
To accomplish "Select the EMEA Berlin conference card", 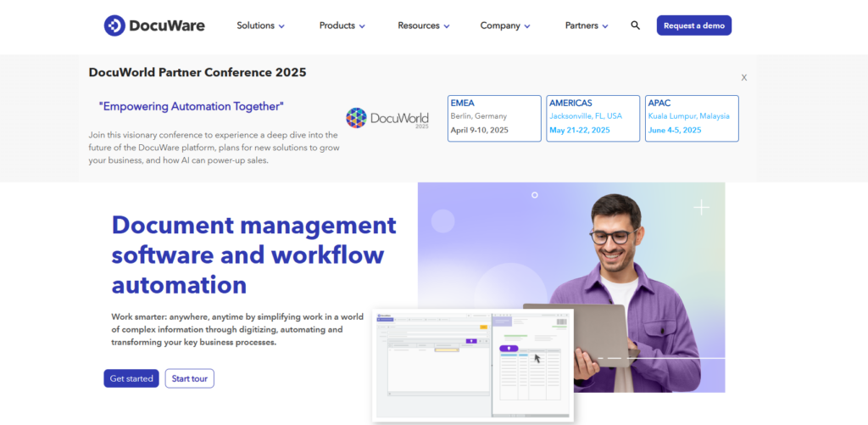I will click(x=494, y=118).
